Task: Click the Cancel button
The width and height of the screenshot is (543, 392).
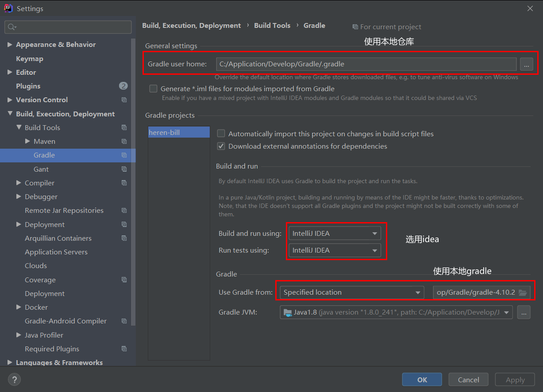Action: tap(468, 380)
